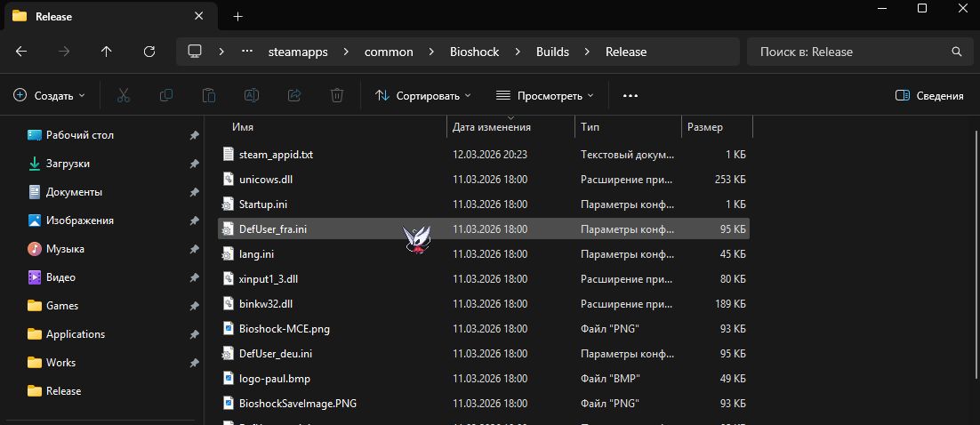Screen dimensions: 980x425
Task: Open the Сортировать dropdown
Action: tap(423, 96)
